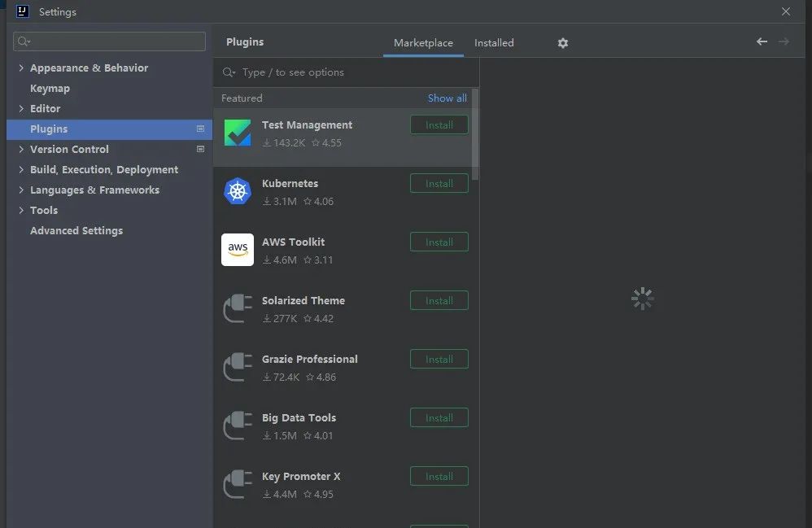Click the AWS Toolkit plugin icon
Image resolution: width=812 pixels, height=528 pixels.
coord(238,250)
